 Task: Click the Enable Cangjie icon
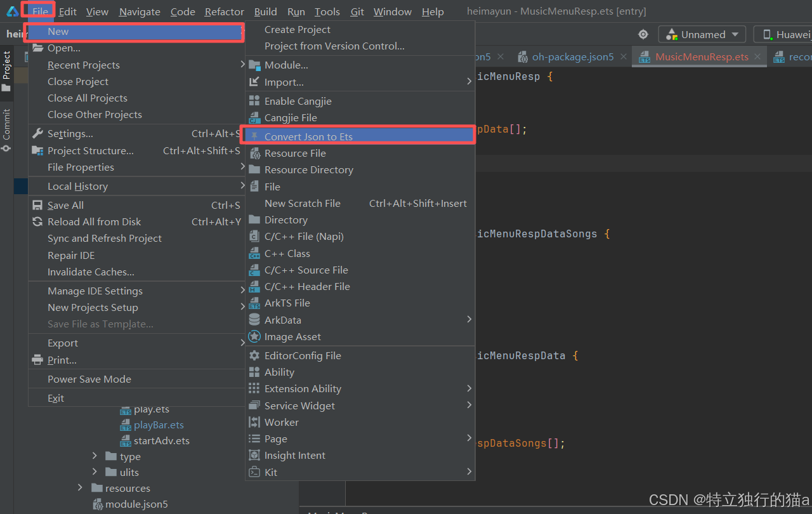point(254,101)
